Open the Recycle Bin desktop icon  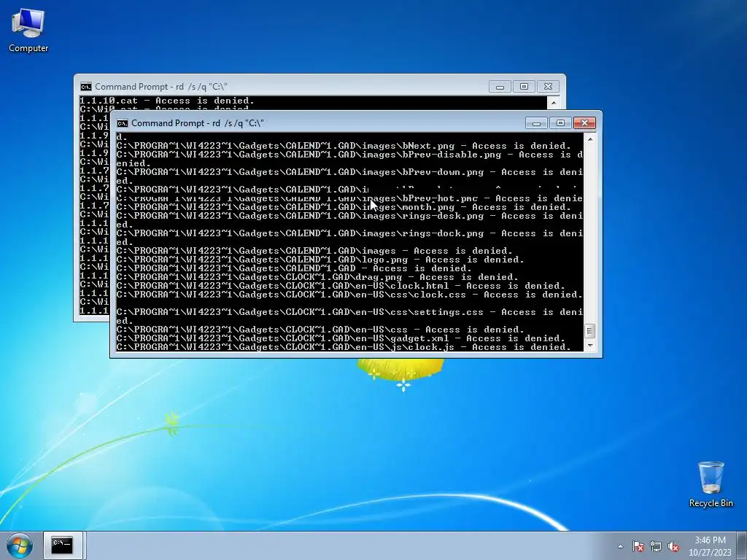coord(711,484)
